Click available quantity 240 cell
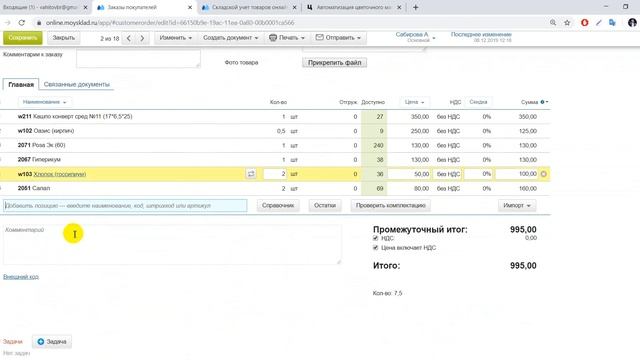This screenshot has width=640, height=360. 374,145
